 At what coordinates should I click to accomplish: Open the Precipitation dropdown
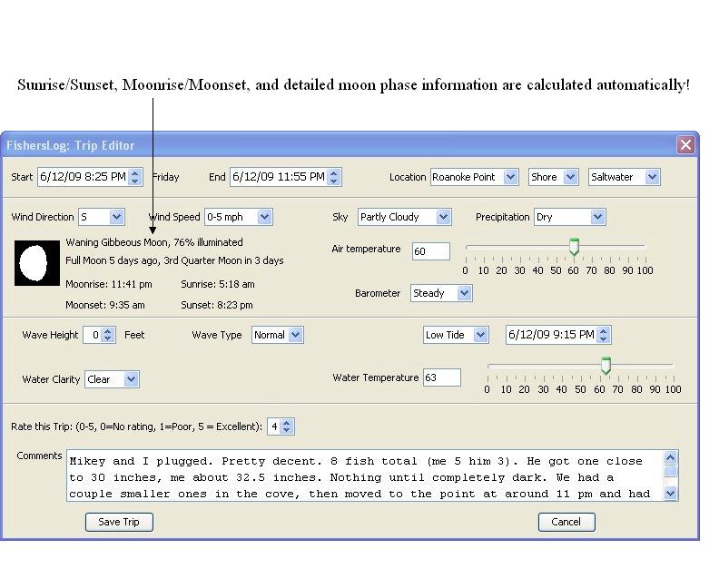tap(569, 217)
